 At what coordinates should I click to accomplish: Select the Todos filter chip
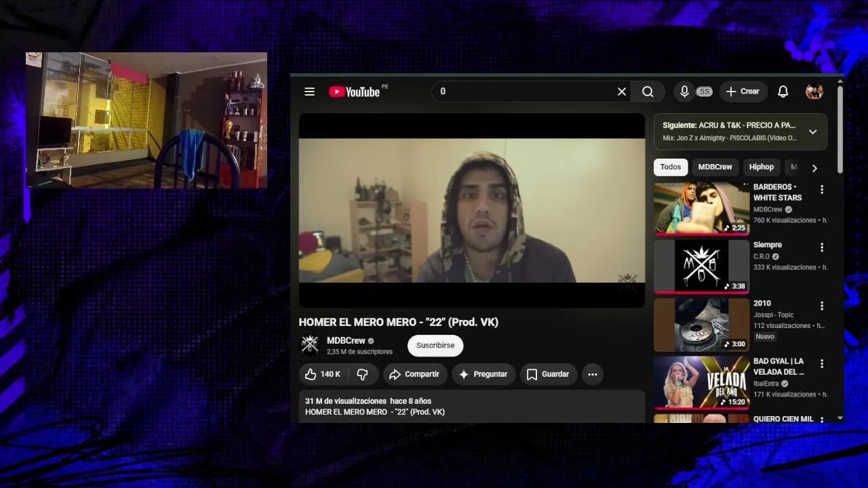(x=671, y=167)
